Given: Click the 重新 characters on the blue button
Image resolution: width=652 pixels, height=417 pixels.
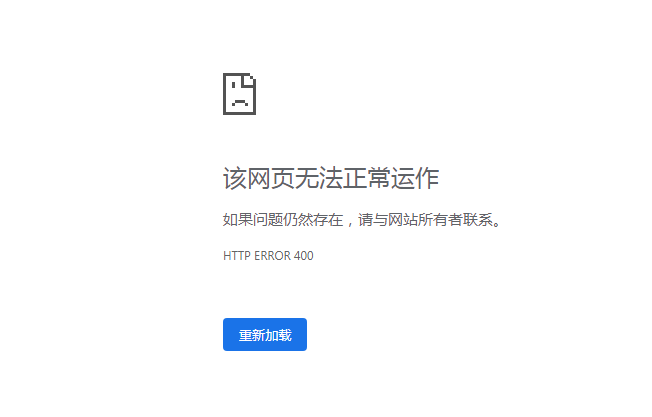Looking at the screenshot, I should 252,335.
